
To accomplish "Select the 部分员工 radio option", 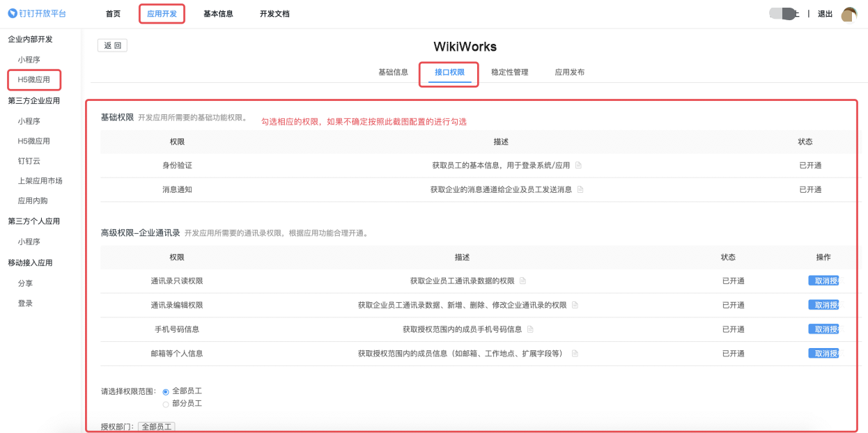I will pos(166,404).
